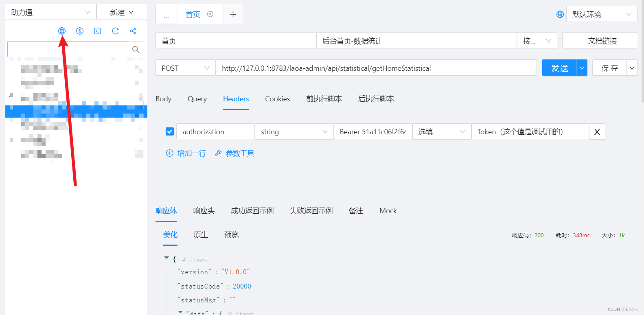Switch to the 响应头 tab
This screenshot has width=644, height=315.
click(204, 211)
